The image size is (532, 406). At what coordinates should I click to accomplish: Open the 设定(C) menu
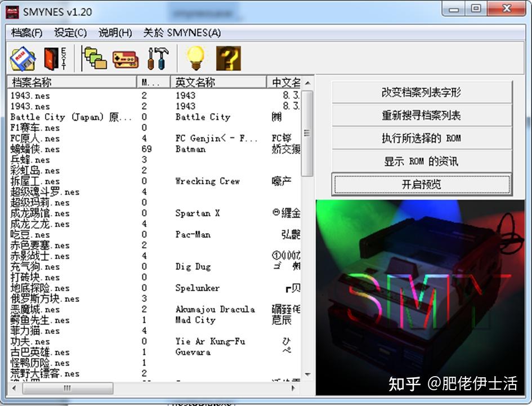tap(70, 33)
